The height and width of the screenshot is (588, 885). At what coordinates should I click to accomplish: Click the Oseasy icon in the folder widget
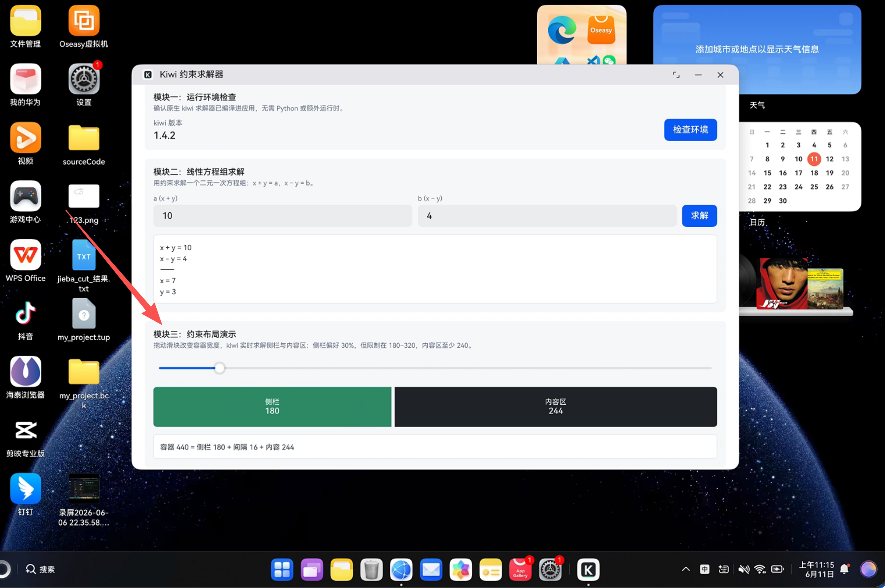pos(601,30)
